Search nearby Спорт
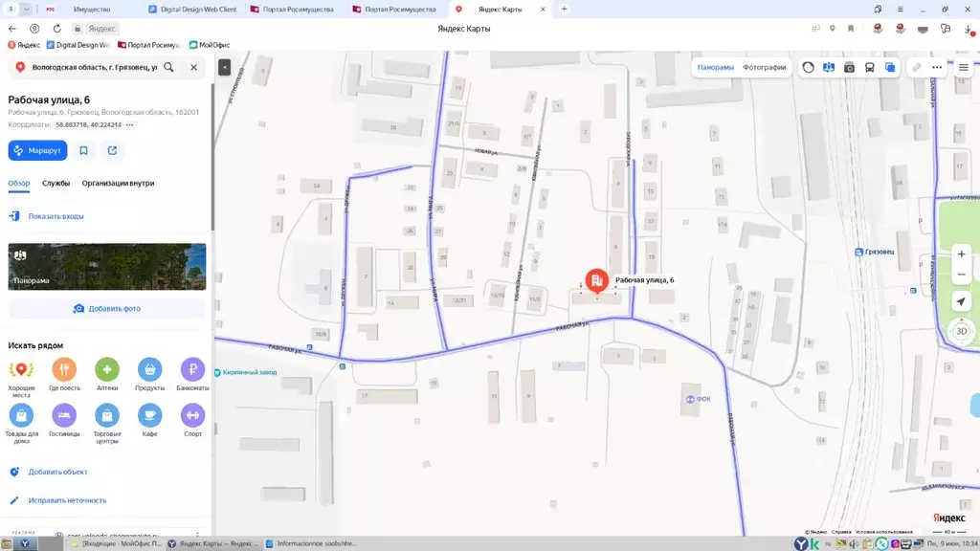 pyautogui.click(x=192, y=421)
